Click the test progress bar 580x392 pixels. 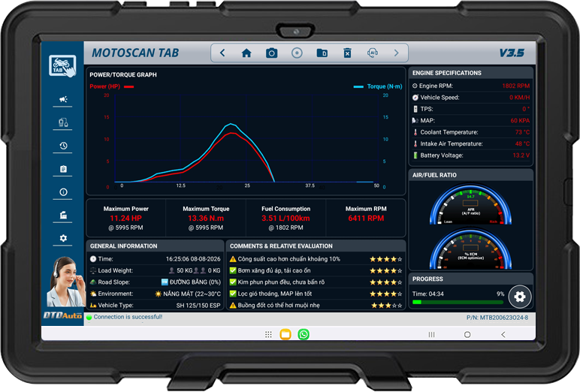458,302
